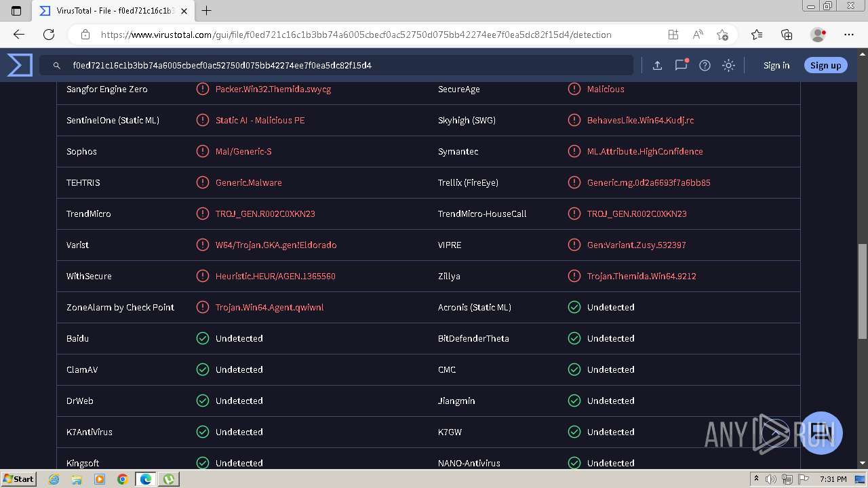The width and height of the screenshot is (868, 488).
Task: Click the Acronis undetected checkmark icon
Action: point(574,307)
